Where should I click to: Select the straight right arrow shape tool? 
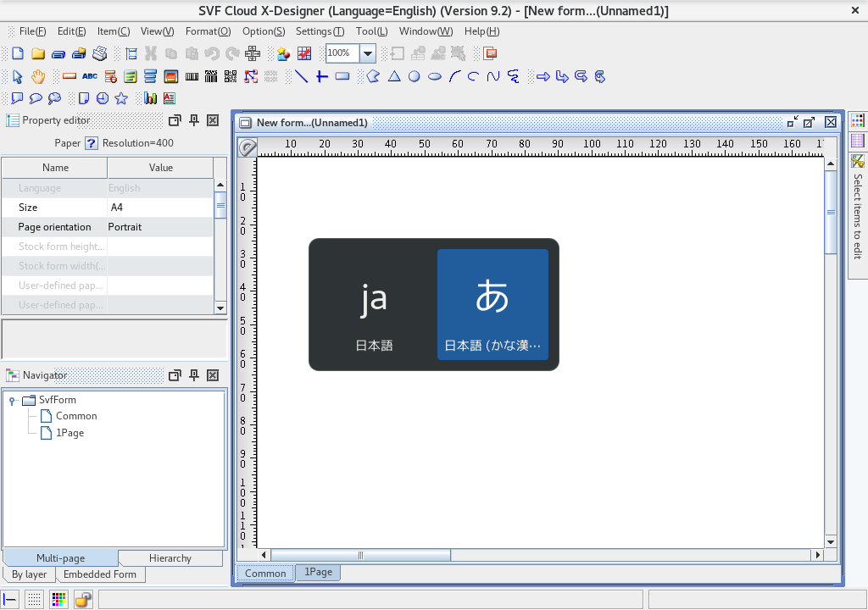click(543, 76)
